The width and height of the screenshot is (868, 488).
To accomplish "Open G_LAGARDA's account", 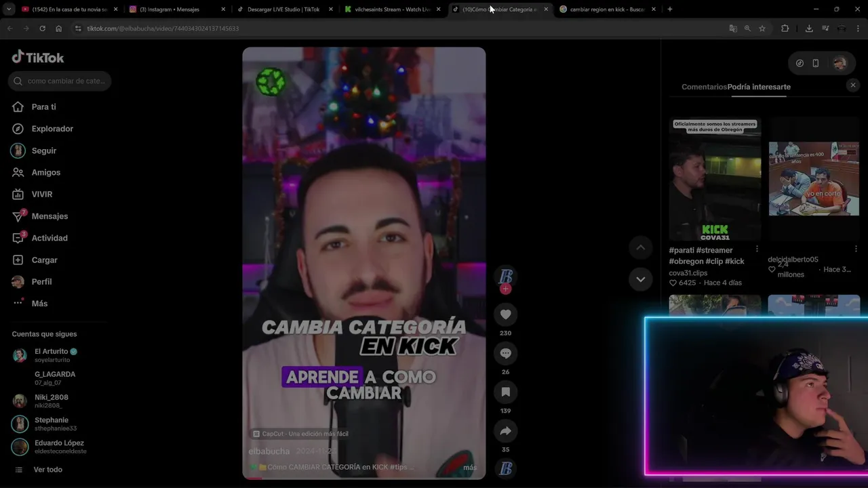I will tap(54, 378).
